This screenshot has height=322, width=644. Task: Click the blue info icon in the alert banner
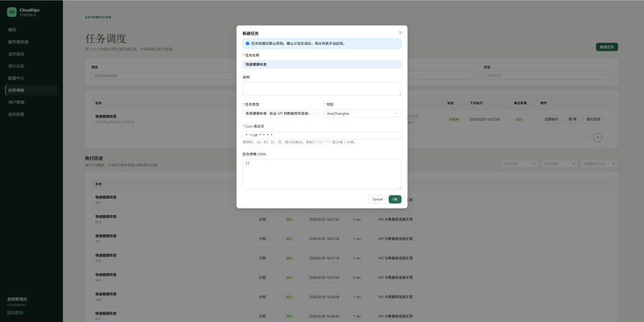click(247, 43)
